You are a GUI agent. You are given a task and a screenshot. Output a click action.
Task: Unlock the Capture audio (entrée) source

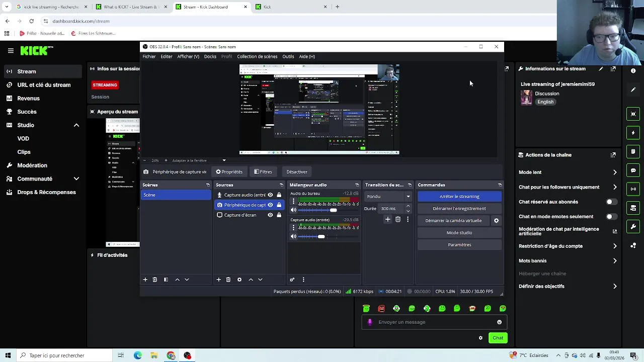coord(279,195)
